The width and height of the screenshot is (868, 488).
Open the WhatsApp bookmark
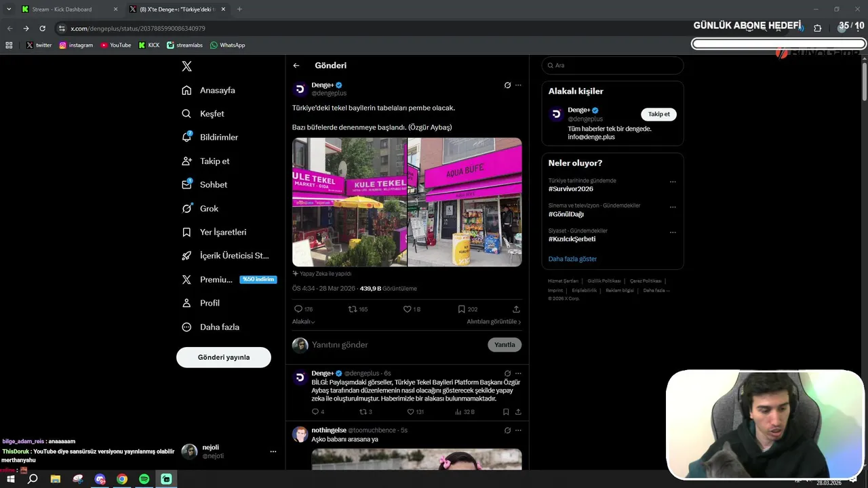click(228, 45)
